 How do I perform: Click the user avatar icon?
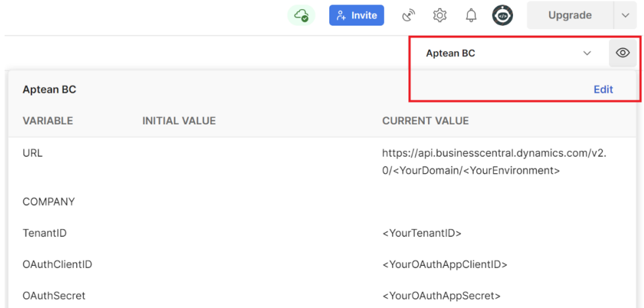pyautogui.click(x=502, y=15)
